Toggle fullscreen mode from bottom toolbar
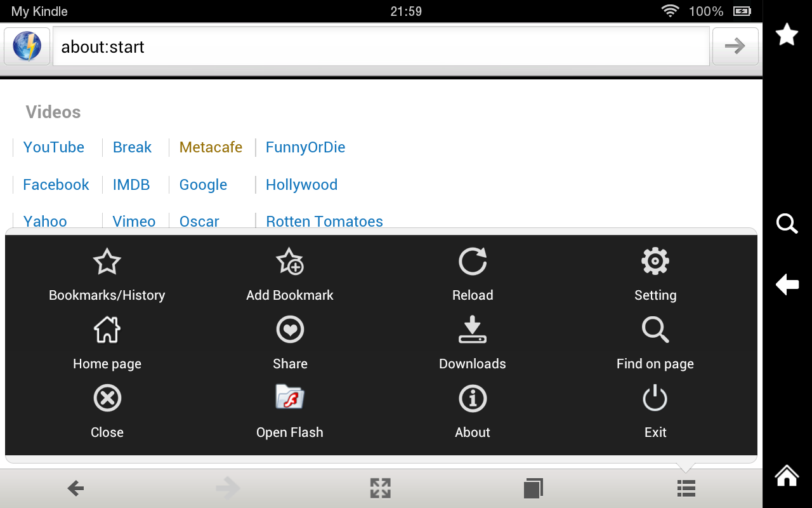The height and width of the screenshot is (508, 812). 380,488
